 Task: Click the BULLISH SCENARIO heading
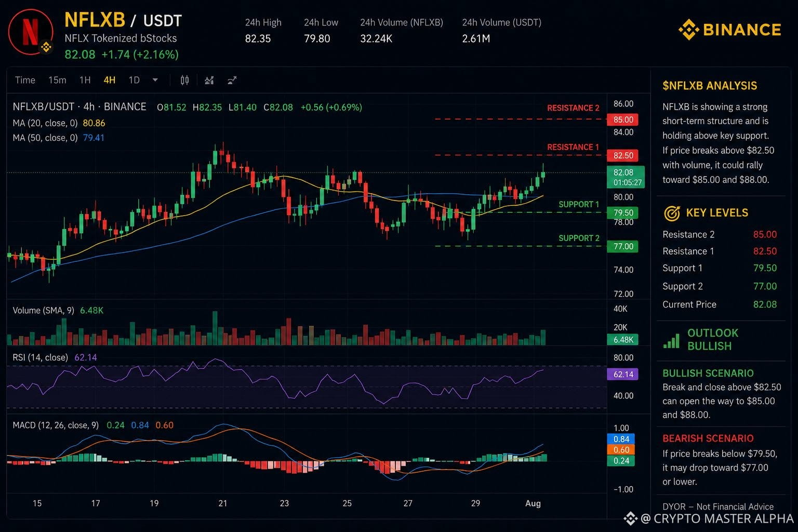coord(708,373)
